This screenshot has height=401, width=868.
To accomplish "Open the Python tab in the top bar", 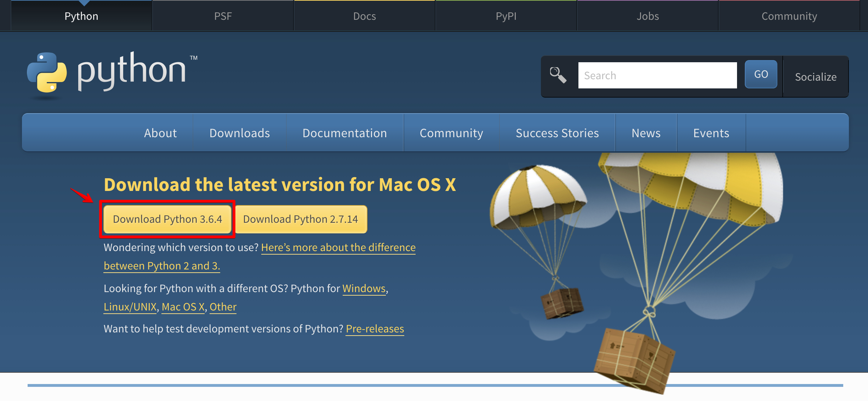I will (81, 16).
